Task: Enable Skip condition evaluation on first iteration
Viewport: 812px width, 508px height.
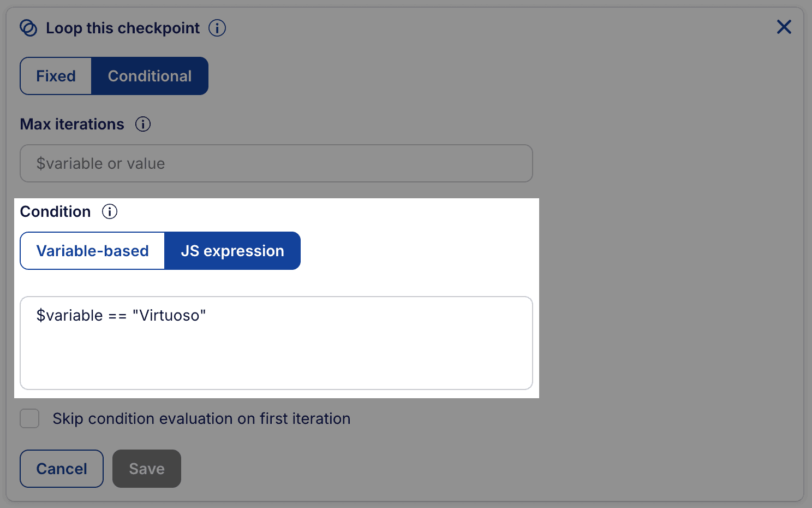Action: click(29, 418)
